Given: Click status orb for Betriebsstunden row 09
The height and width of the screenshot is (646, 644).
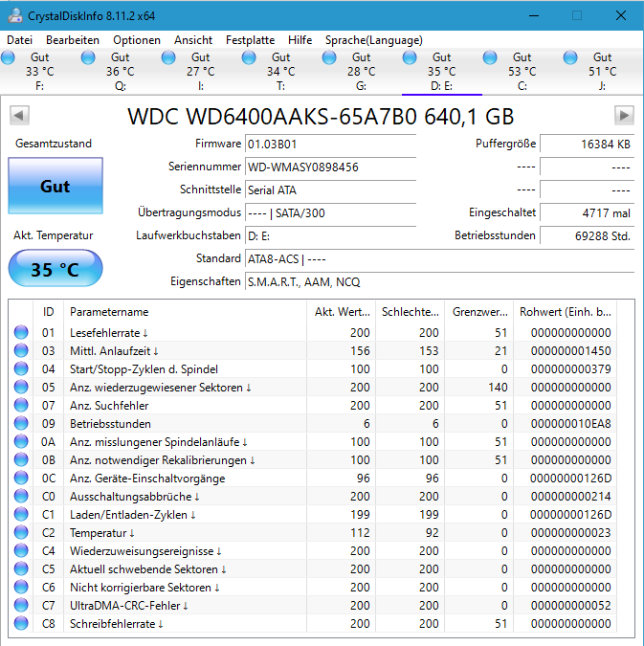Looking at the screenshot, I should (x=21, y=423).
